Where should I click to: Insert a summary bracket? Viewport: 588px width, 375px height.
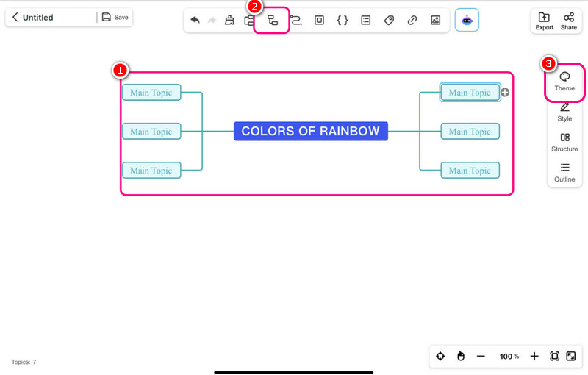tap(343, 20)
